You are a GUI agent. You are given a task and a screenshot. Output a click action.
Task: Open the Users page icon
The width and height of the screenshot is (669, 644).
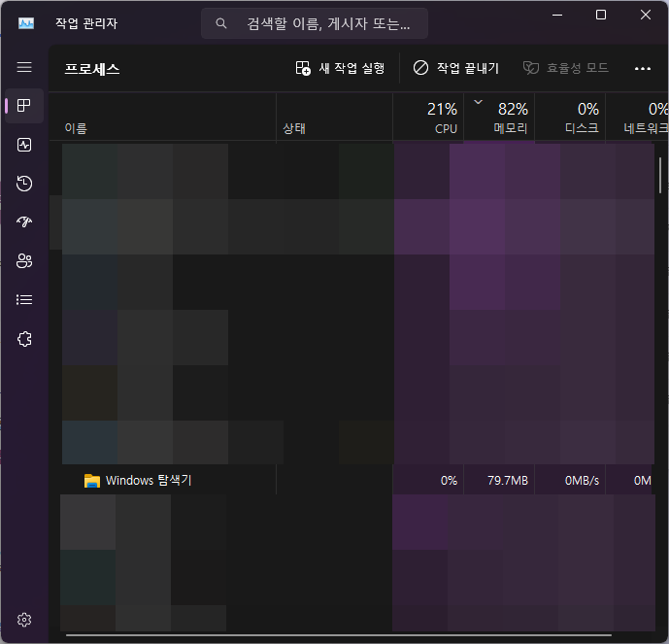click(24, 260)
